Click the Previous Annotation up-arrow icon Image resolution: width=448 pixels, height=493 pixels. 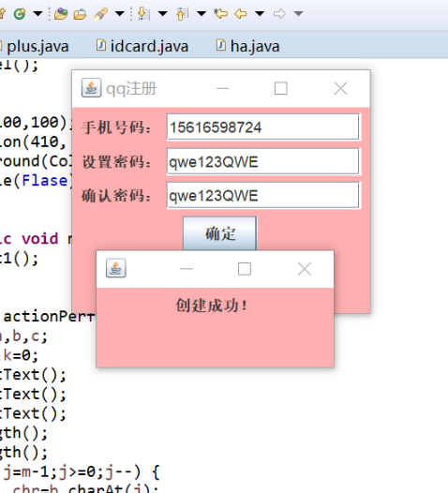click(182, 14)
